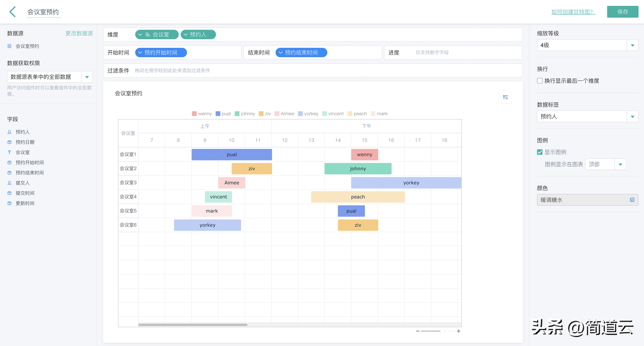Click the 会议室预约 title field

point(43,12)
